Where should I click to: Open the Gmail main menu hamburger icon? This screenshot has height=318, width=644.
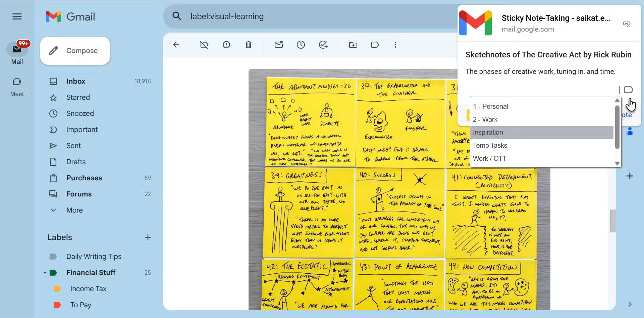[x=17, y=16]
